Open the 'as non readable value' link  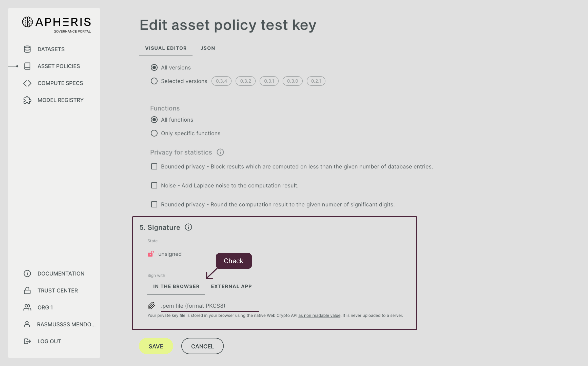(x=319, y=315)
